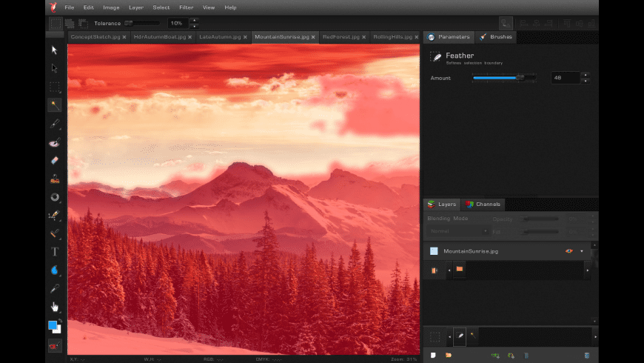Switch to the Channels tab
The width and height of the screenshot is (644, 363).
483,204
